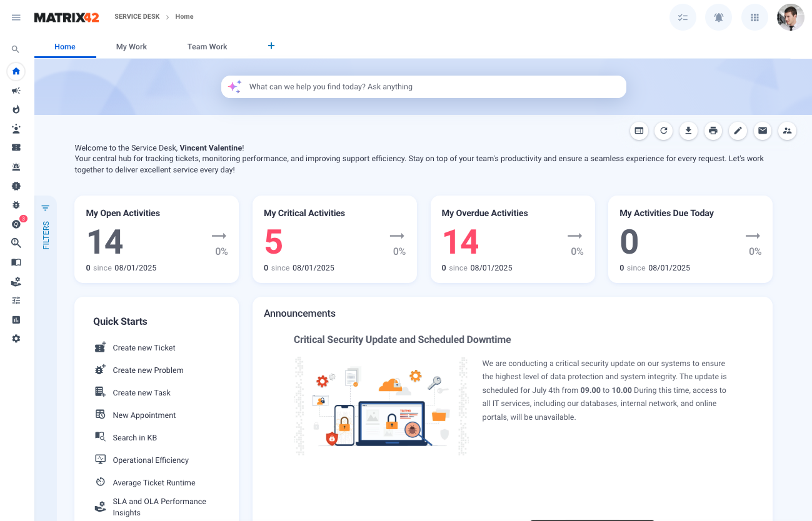Click the Create new Problem bug icon
The width and height of the screenshot is (812, 521).
(100, 370)
